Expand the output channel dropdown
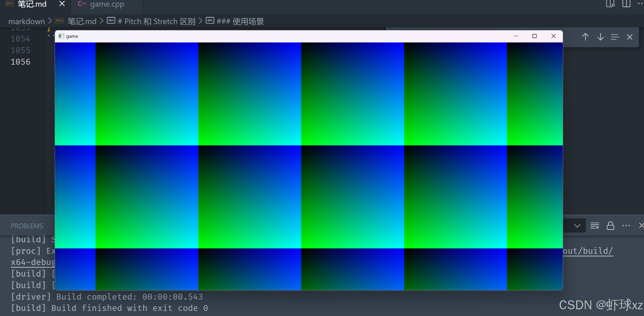 point(577,226)
